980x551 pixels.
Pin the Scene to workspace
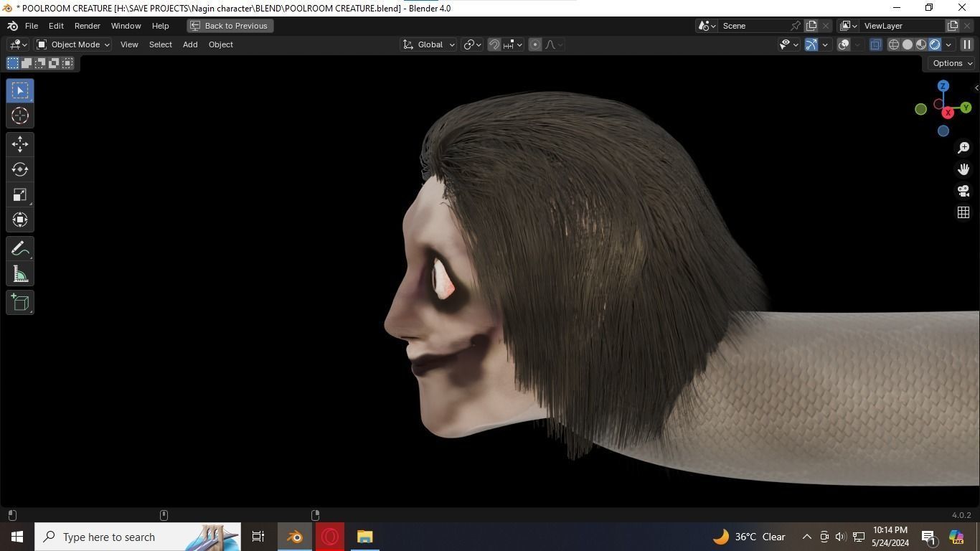tap(796, 26)
